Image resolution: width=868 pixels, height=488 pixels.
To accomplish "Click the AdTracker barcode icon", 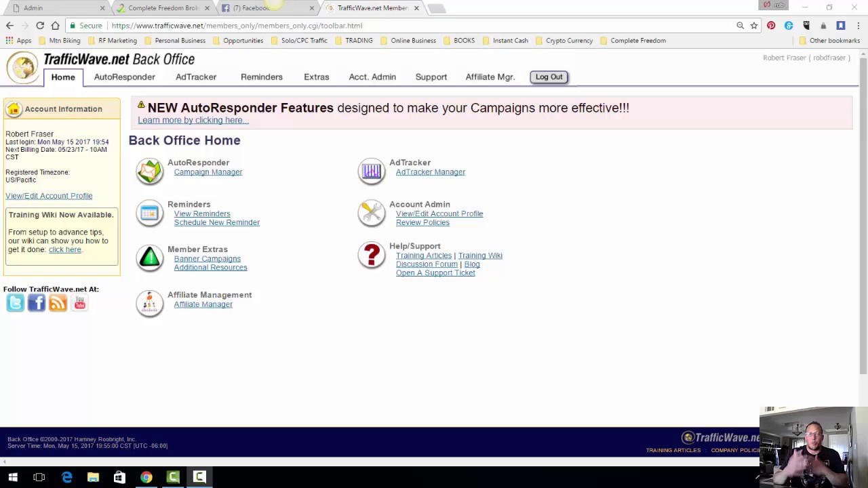I will pos(372,171).
